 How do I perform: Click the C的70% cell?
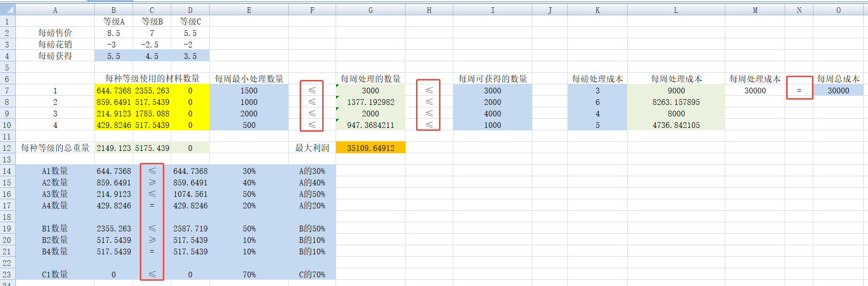click(x=312, y=275)
